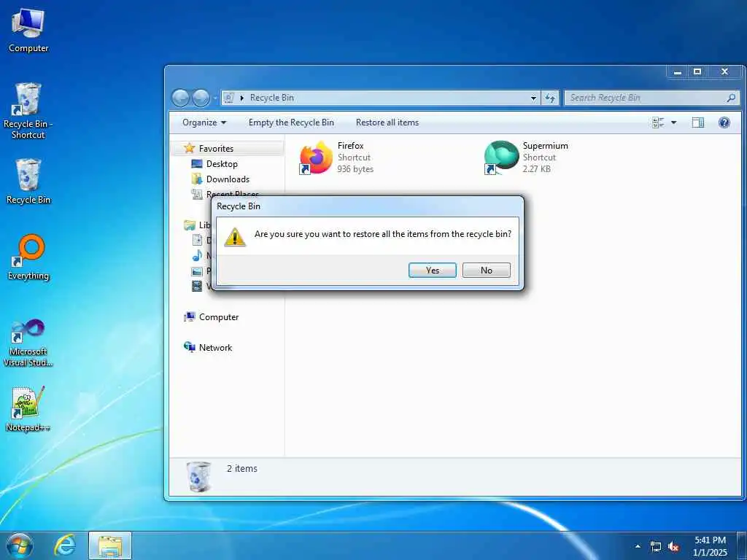The height and width of the screenshot is (560, 747).
Task: Select the Computer desktop icon
Action: click(28, 30)
